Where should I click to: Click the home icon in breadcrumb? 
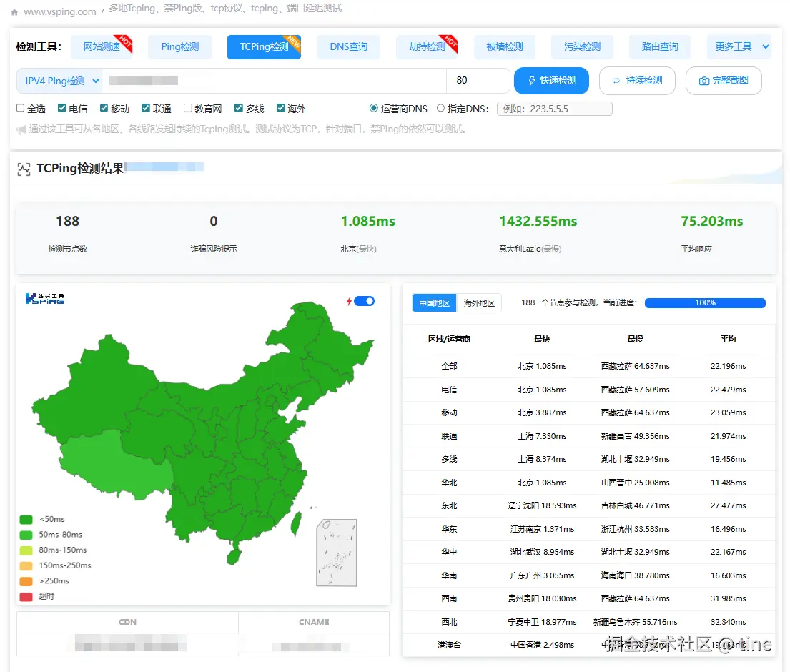14,12
